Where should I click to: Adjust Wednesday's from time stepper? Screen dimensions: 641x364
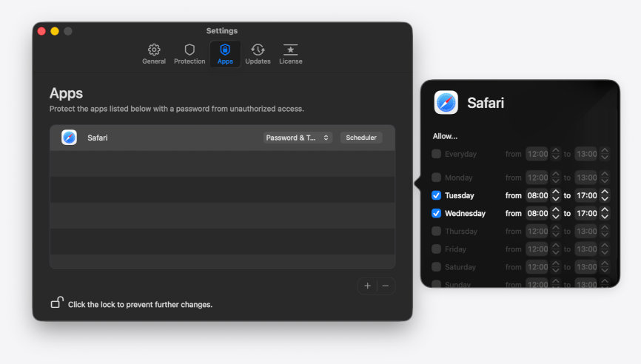click(556, 213)
